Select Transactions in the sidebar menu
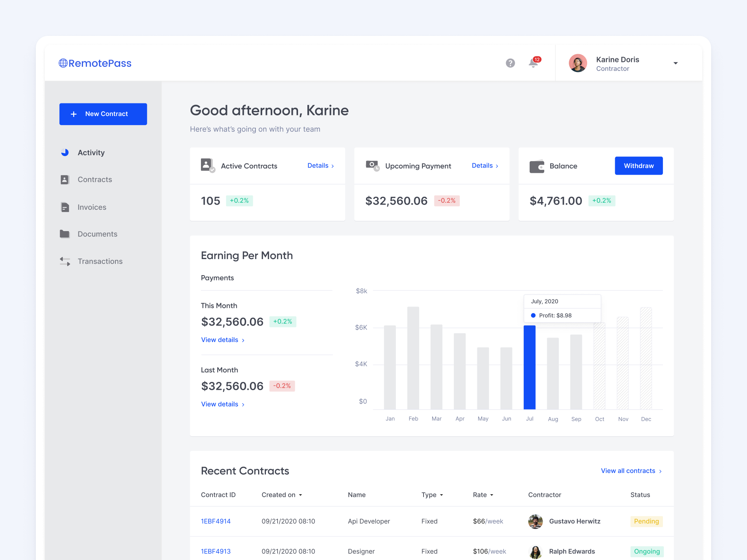747x560 pixels. (x=100, y=261)
